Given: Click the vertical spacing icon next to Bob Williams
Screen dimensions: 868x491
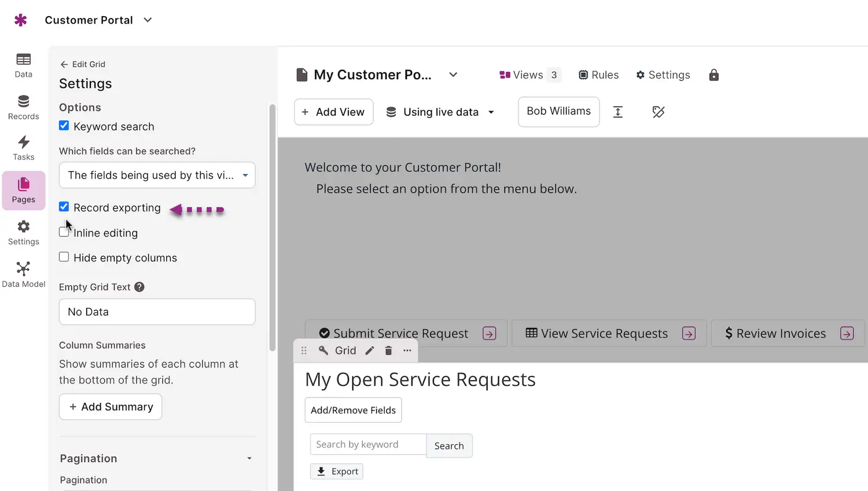Looking at the screenshot, I should (617, 112).
